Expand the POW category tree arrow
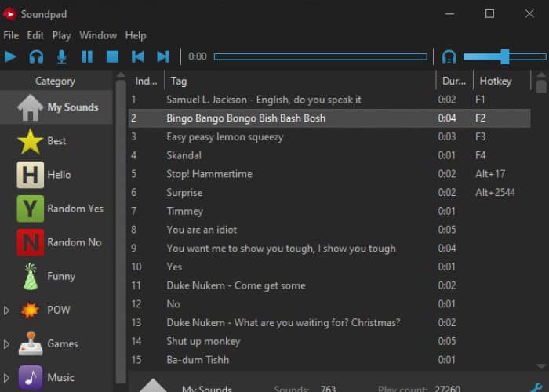 (x=6, y=310)
